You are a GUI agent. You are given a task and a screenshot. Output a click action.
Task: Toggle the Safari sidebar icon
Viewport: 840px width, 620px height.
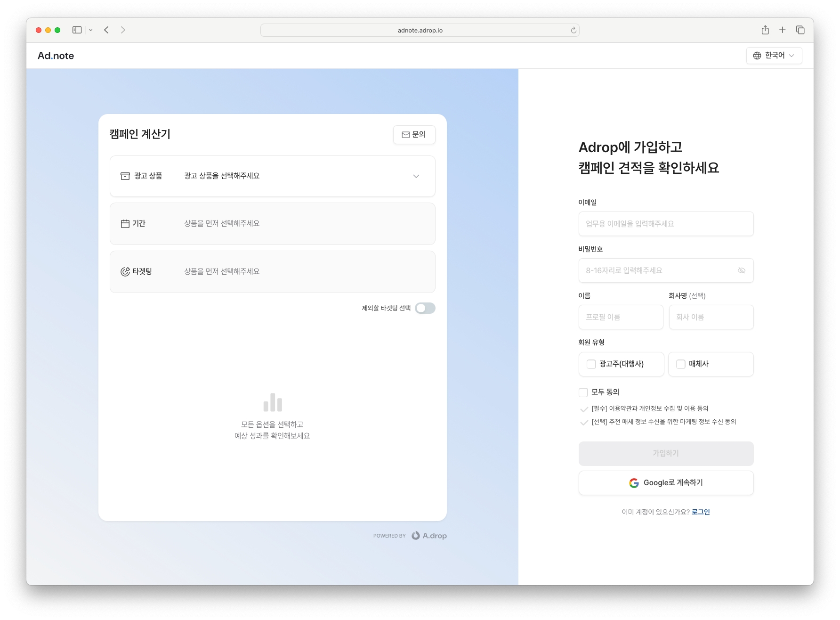[77, 30]
